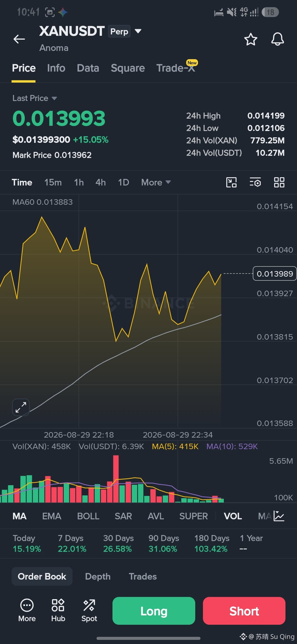Tap the MA60 0.013883 label
The image size is (297, 644).
pyautogui.click(x=43, y=202)
